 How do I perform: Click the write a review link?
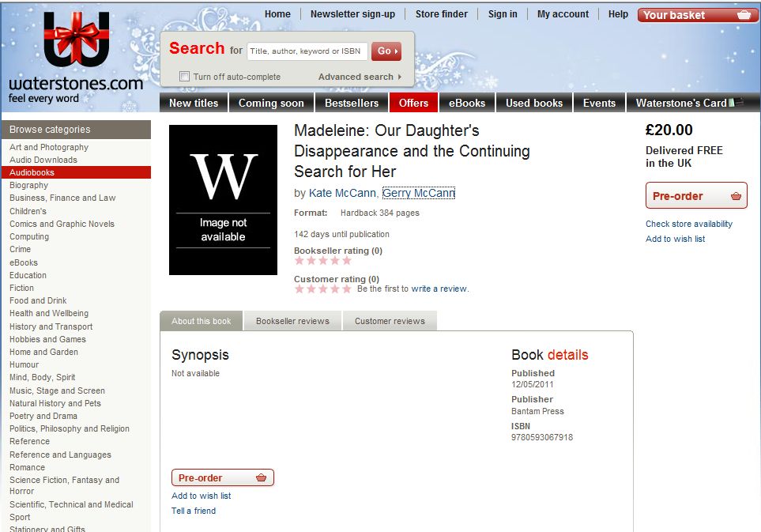[x=439, y=289]
